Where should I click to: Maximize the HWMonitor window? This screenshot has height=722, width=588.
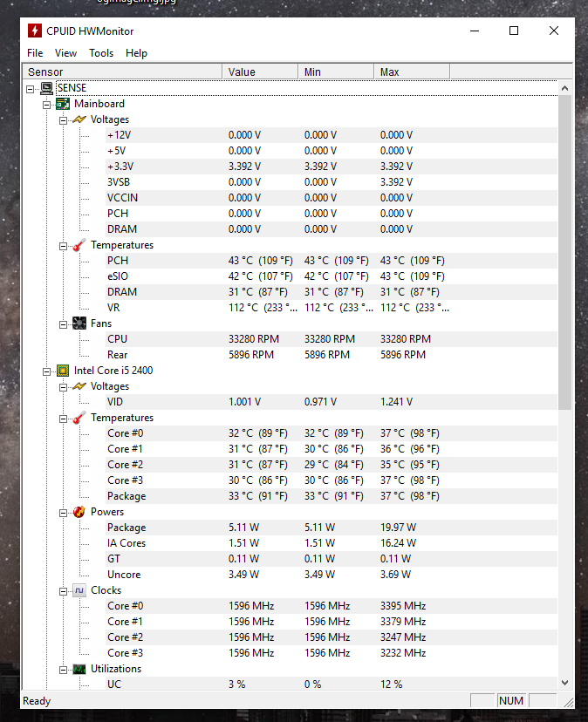tap(514, 31)
